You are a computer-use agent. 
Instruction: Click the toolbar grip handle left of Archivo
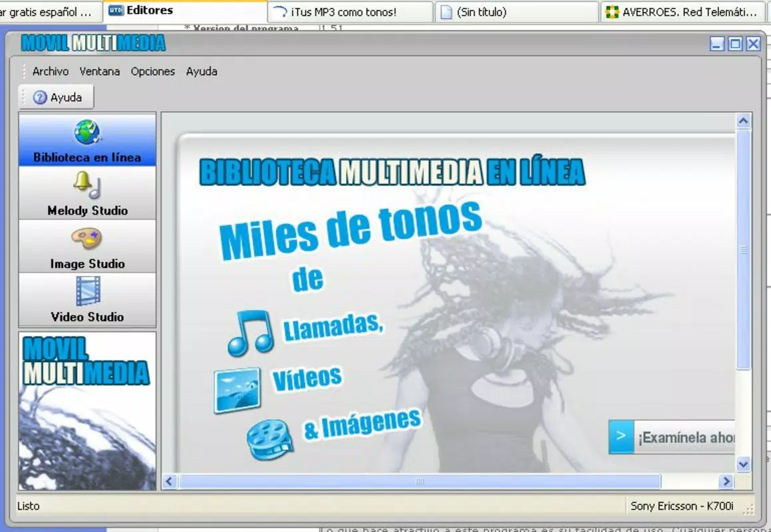(23, 71)
